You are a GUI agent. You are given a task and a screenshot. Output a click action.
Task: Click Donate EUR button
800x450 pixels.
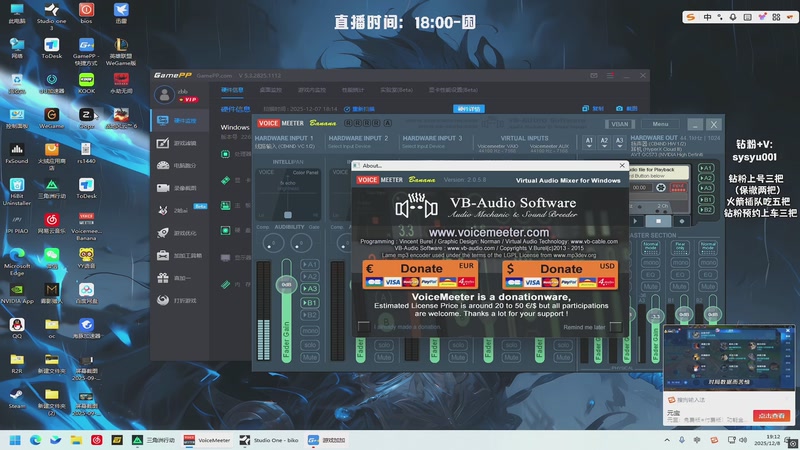(420, 274)
